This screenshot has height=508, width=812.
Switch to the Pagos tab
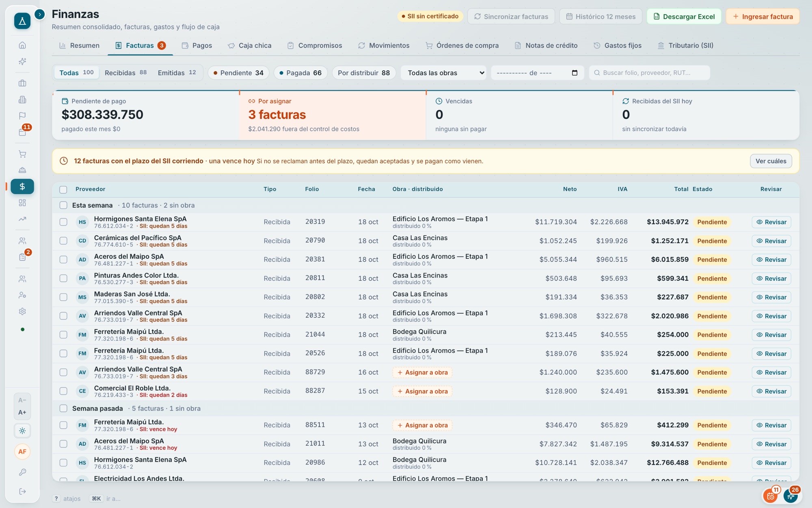point(197,46)
